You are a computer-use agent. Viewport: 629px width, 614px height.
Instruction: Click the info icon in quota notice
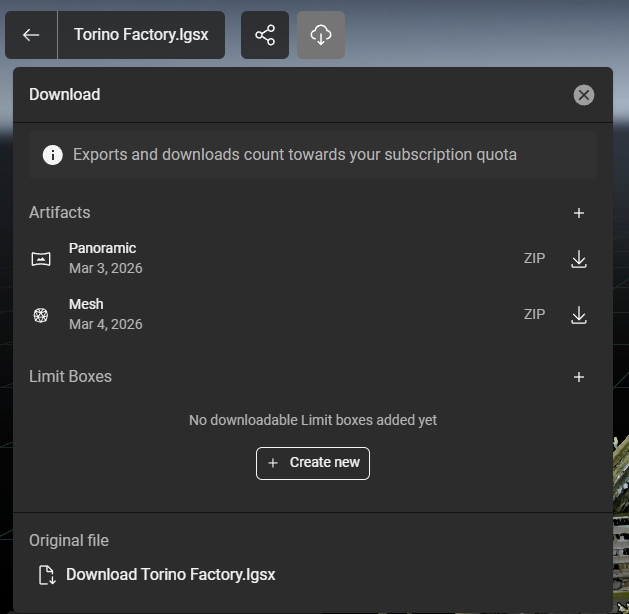click(x=52, y=155)
